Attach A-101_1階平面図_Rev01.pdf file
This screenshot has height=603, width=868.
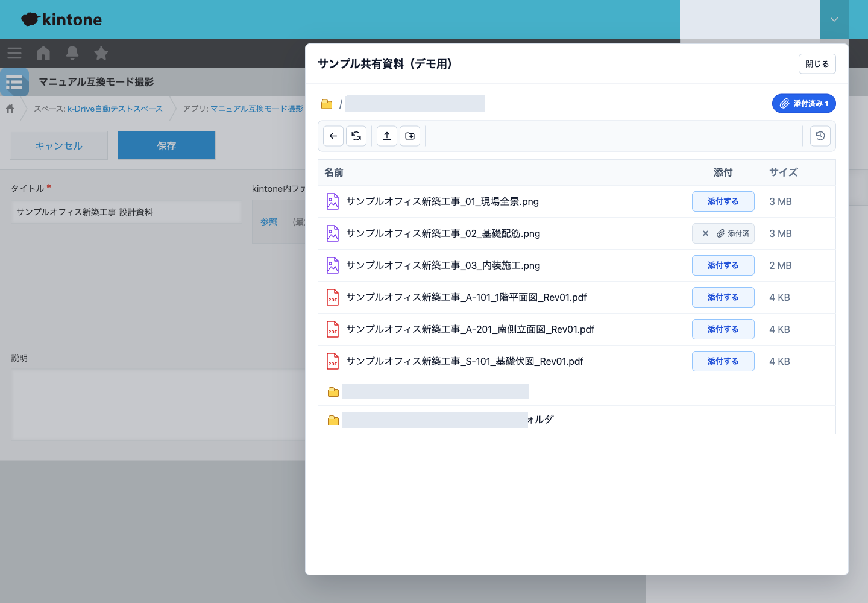pos(723,297)
